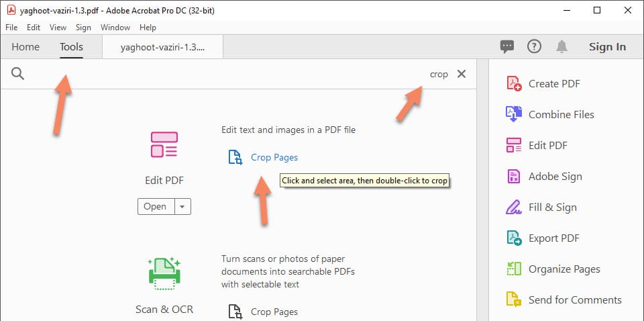The width and height of the screenshot is (644, 321).
Task: Click description 'Edit text and images in a PDF file'
Action: click(288, 130)
